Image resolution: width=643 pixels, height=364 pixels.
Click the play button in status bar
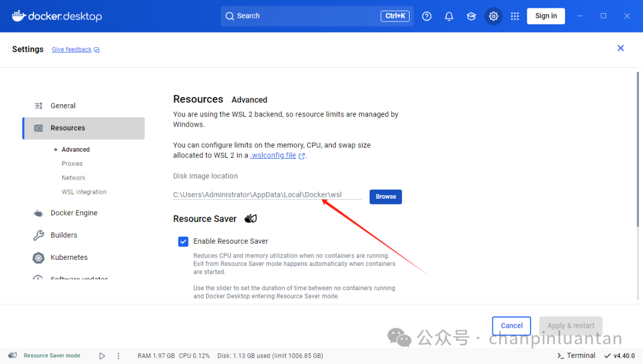102,356
